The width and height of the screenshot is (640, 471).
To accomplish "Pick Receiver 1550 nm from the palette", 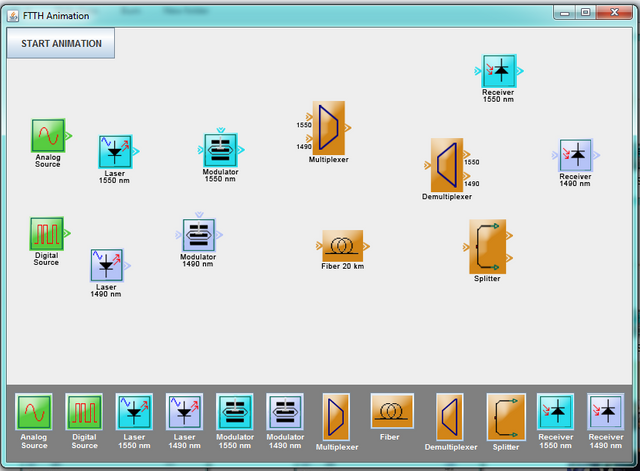I will 556,411.
